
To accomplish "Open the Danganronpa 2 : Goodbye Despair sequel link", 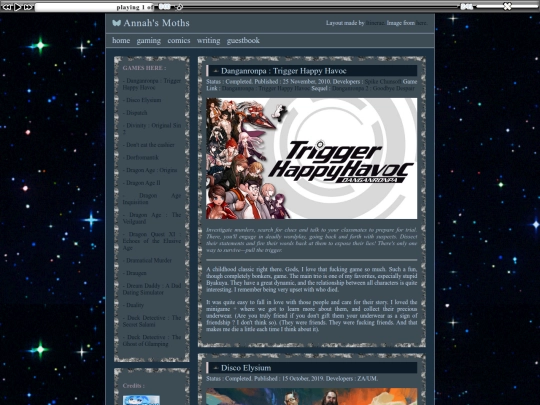I will coord(373,88).
